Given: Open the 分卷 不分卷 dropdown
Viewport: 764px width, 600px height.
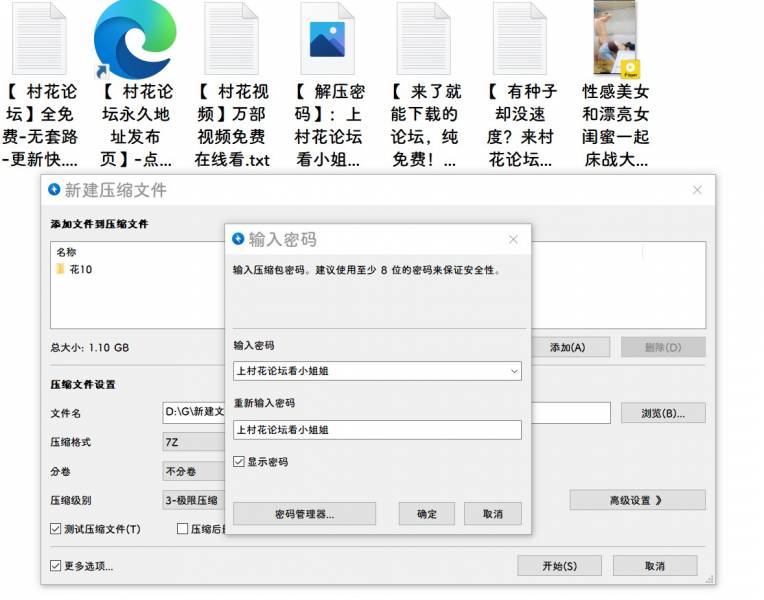Looking at the screenshot, I should coord(192,471).
